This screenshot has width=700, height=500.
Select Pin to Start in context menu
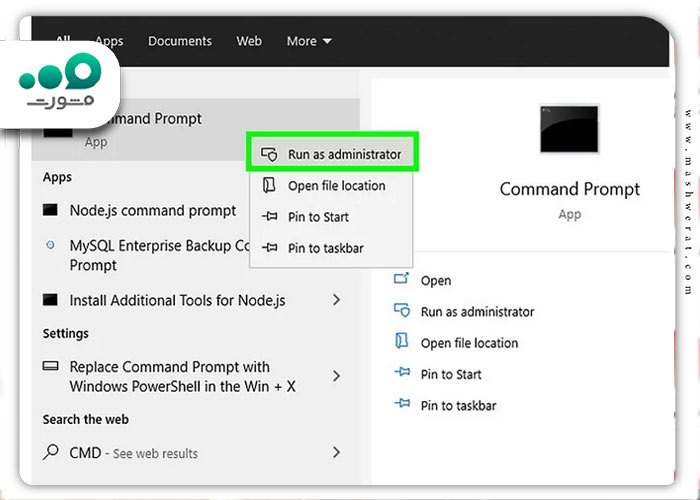tap(332, 217)
